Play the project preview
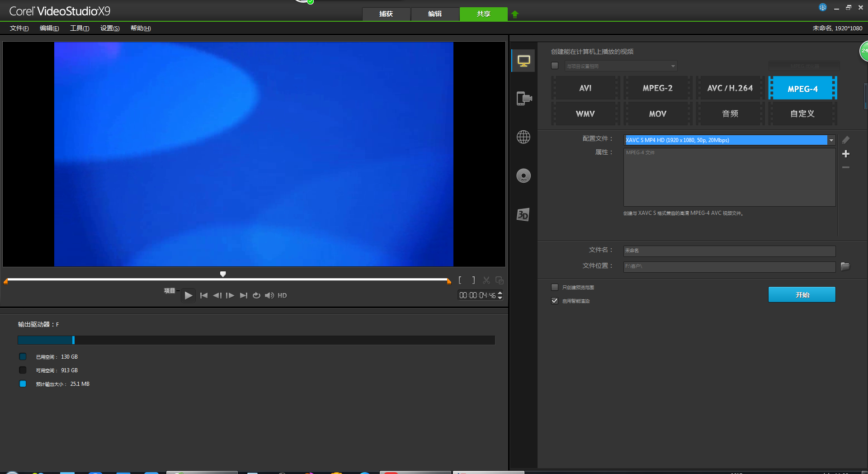 189,295
